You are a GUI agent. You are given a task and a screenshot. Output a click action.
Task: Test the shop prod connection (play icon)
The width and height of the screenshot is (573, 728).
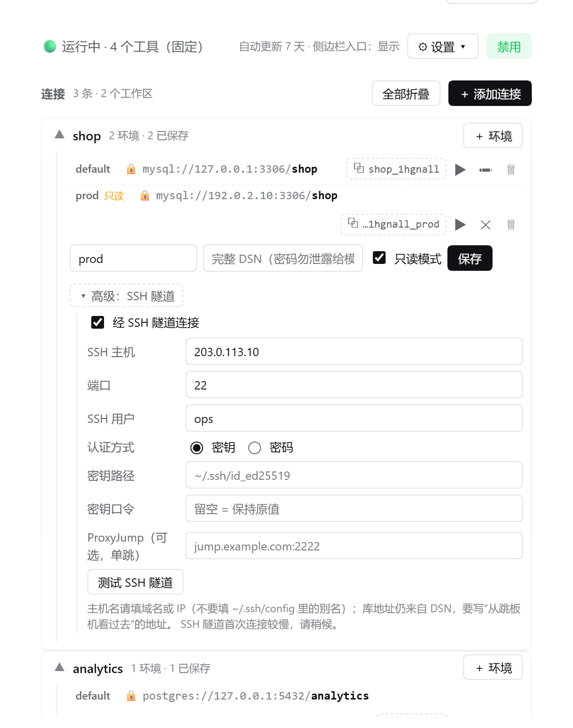[460, 225]
